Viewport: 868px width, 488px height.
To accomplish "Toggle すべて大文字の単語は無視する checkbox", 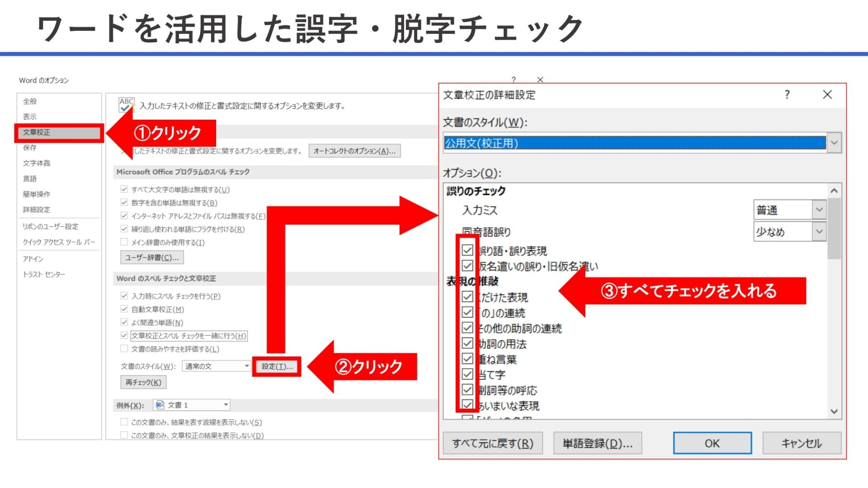I will pyautogui.click(x=124, y=189).
